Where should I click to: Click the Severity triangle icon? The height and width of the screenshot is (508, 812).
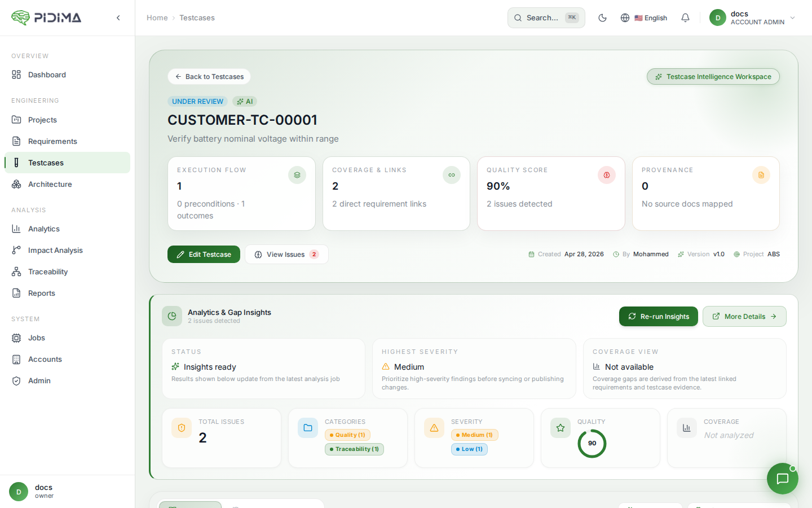pos(434,428)
